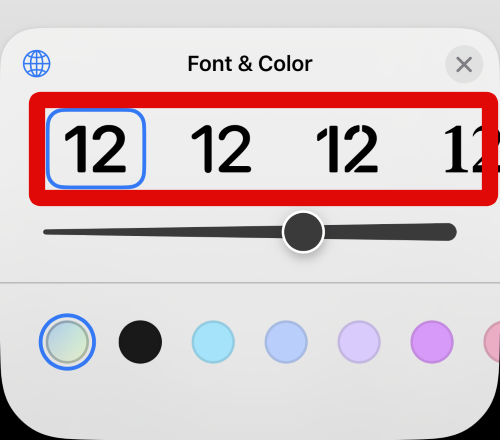The height and width of the screenshot is (440, 500).
Task: Pick the bright purple swatch
Action: 432,342
